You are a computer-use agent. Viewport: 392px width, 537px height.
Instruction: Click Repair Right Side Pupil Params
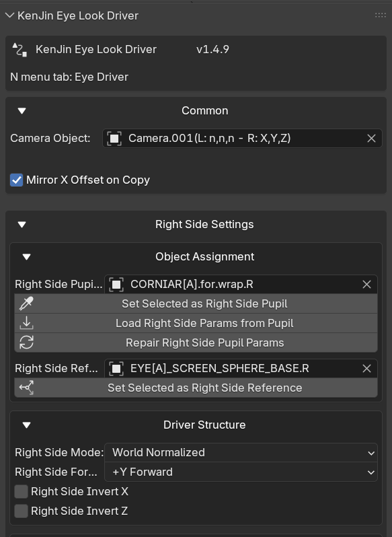[x=196, y=343]
